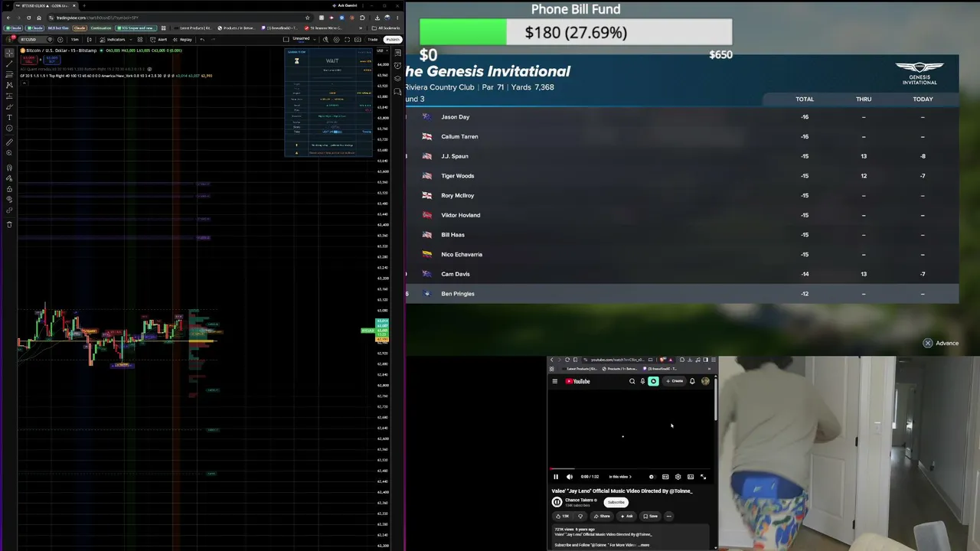
Task: Hide all drawings with the eye icon
Action: point(9,199)
